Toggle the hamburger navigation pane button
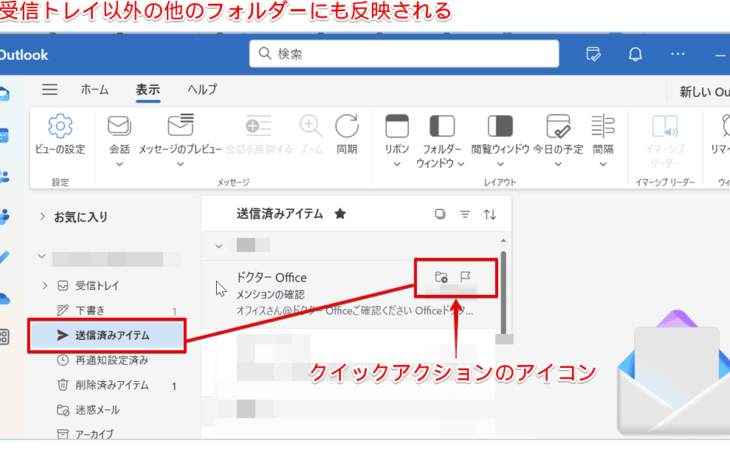The height and width of the screenshot is (465, 730). point(49,90)
